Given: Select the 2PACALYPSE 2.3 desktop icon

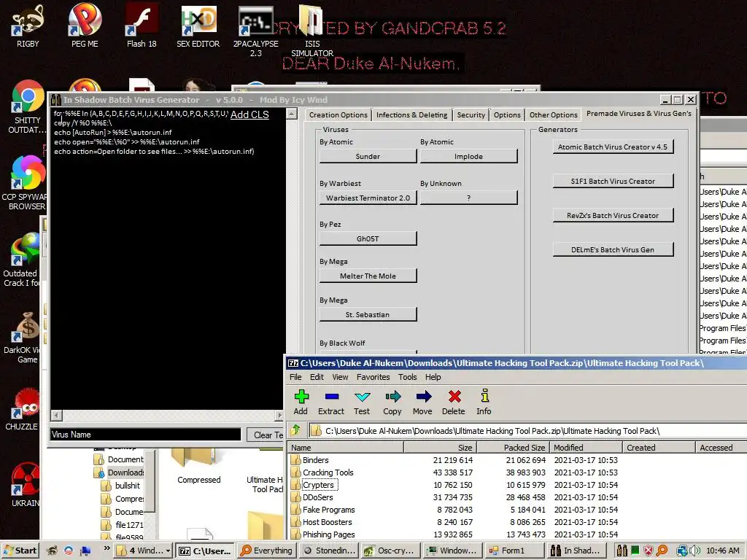Looking at the screenshot, I should 256,31.
